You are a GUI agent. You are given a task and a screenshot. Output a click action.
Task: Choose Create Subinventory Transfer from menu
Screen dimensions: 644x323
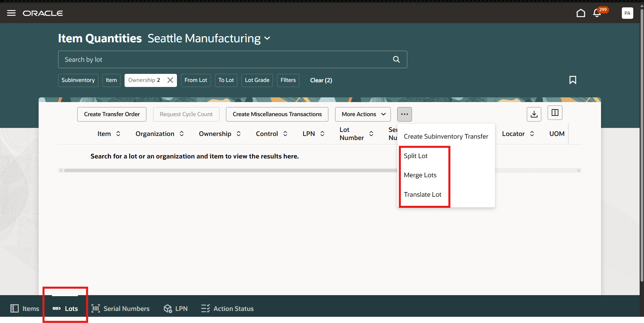(446, 136)
